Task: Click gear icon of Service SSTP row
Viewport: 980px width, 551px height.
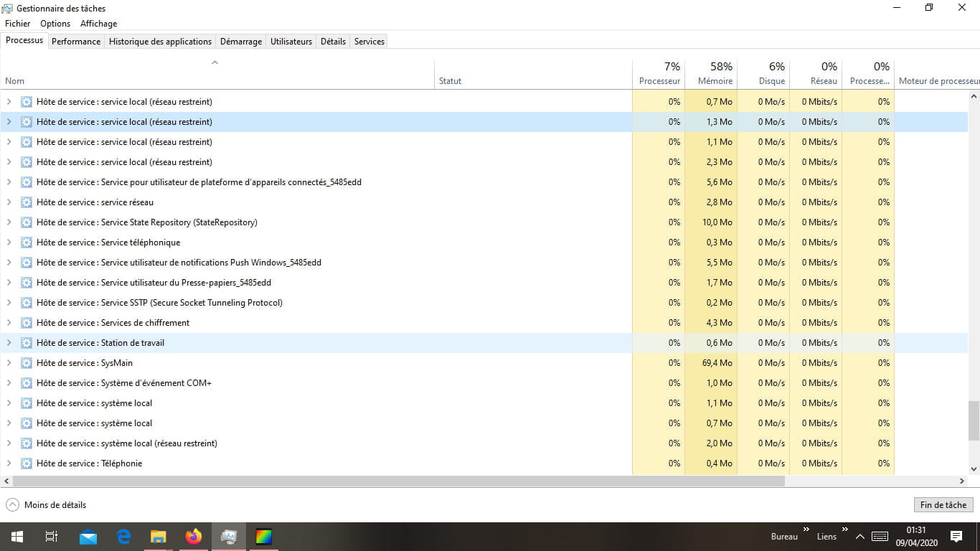Action: [x=27, y=303]
